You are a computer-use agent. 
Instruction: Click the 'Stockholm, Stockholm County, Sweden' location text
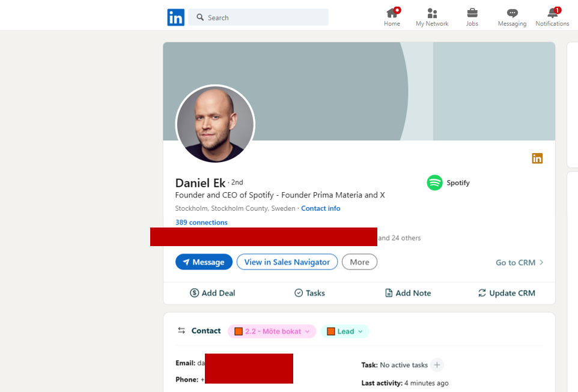[x=235, y=208]
